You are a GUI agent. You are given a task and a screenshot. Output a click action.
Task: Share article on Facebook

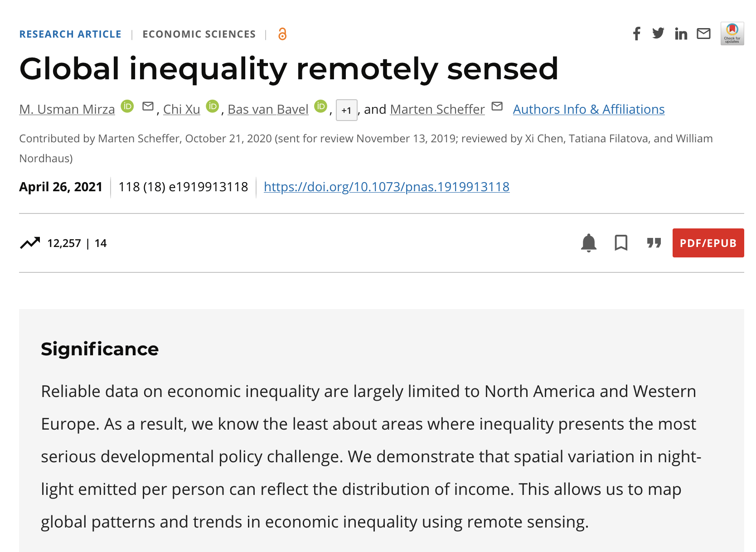[637, 34]
